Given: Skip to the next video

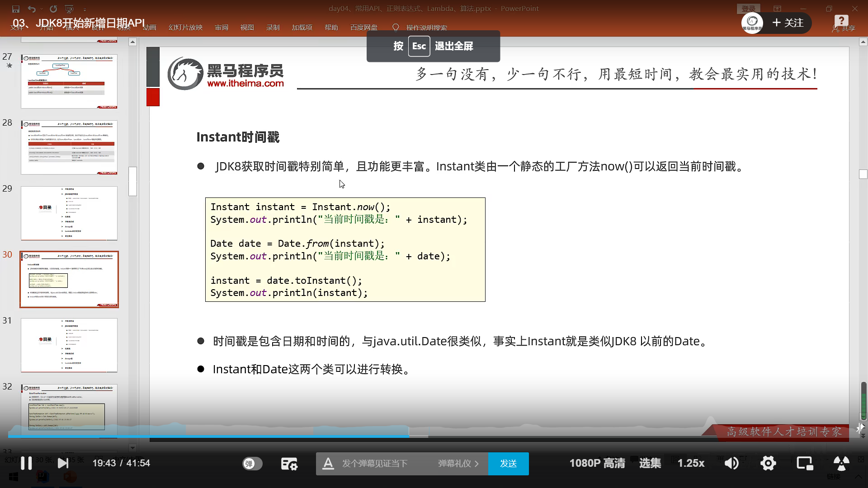Looking at the screenshot, I should coord(63,463).
